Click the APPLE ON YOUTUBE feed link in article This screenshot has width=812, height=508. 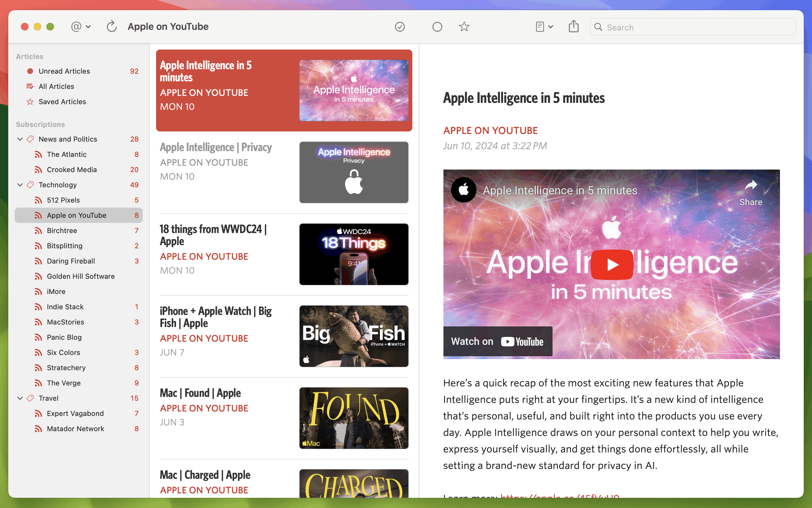click(x=490, y=130)
